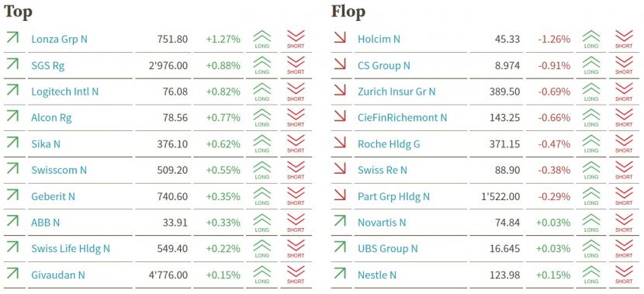This screenshot has height=294, width=644.
Task: Open the Logitech Intl N stock link
Action: pos(65,92)
